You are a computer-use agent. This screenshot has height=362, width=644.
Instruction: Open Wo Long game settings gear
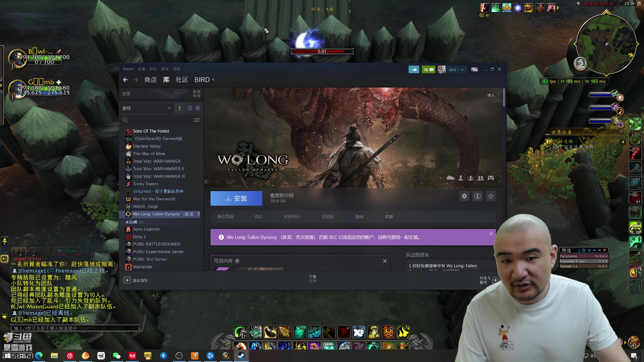tap(464, 196)
